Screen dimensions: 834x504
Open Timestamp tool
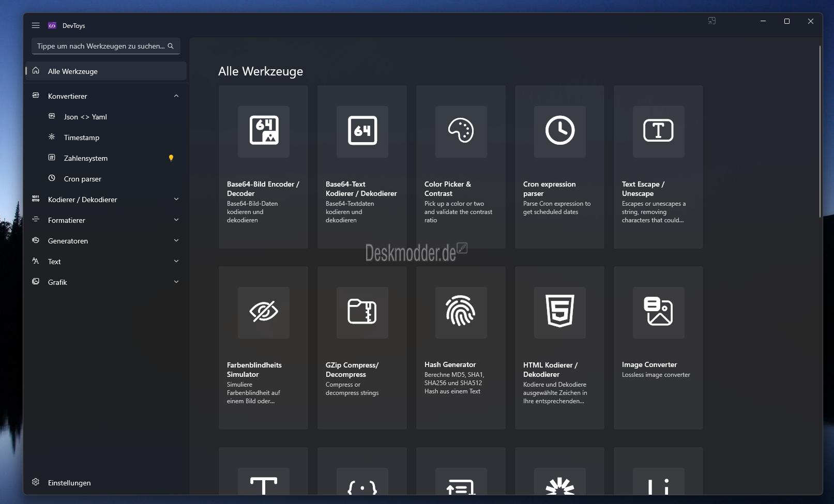click(x=106, y=138)
